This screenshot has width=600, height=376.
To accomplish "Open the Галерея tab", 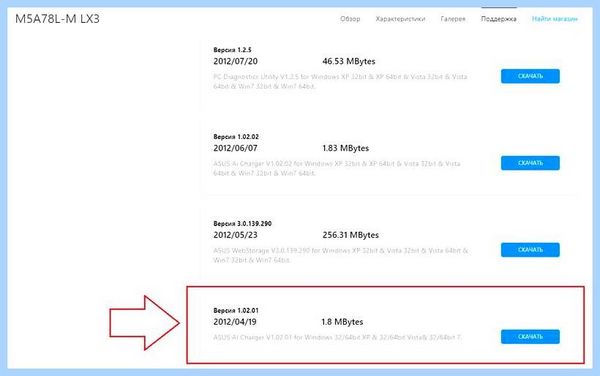I will pos(453,19).
